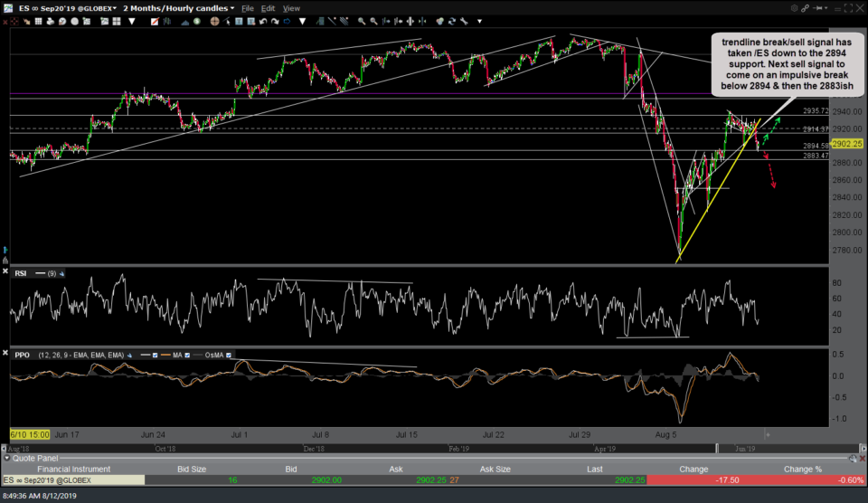Viewport: 868px width, 503px height.
Task: Click the blue edit arrow next to RSI (9)
Action: click(61, 273)
